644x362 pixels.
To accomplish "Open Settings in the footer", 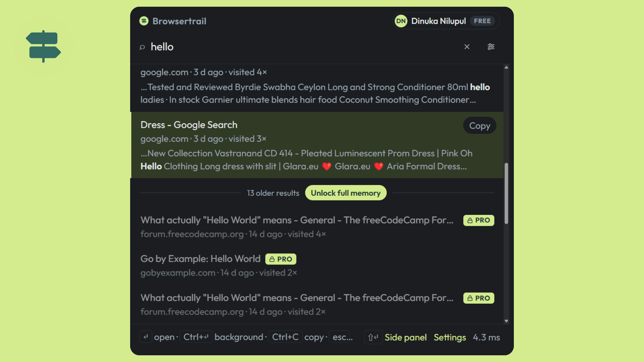I will pos(450,337).
